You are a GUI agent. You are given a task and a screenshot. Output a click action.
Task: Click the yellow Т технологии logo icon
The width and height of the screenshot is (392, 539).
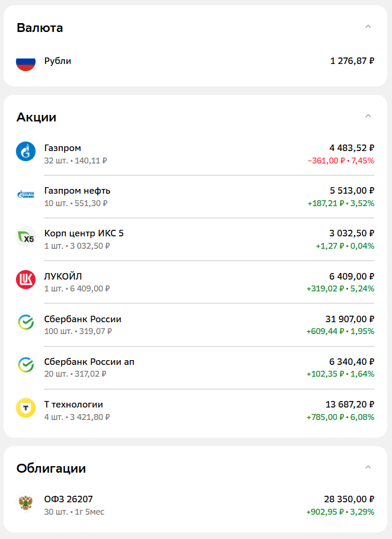(26, 408)
